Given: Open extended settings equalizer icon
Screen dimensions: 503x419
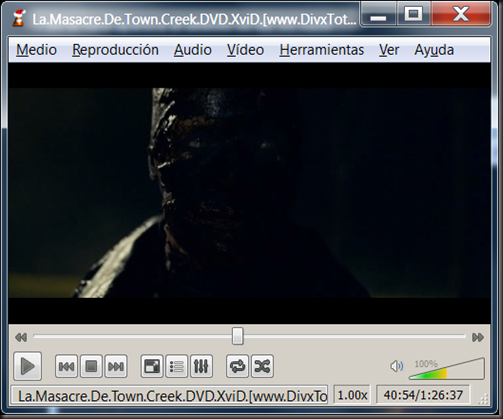Looking at the screenshot, I should click(x=201, y=366).
